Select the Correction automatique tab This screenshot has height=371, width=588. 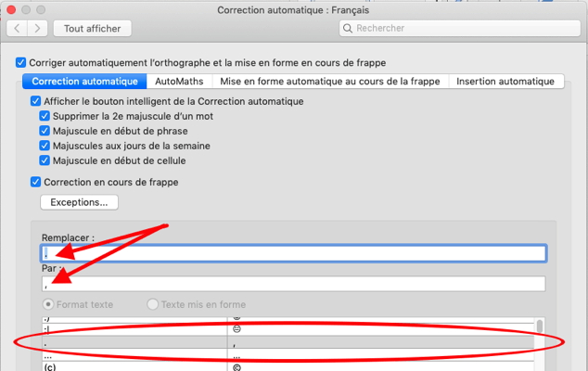84,82
